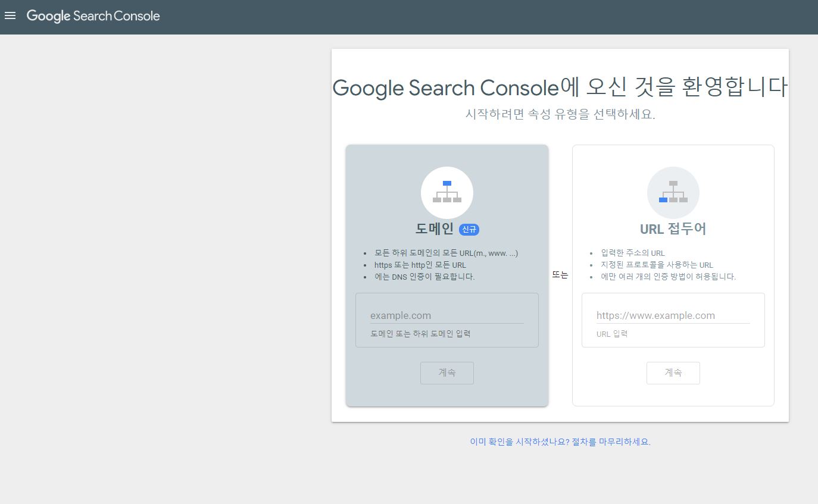Click the '또는' separator text

[560, 275]
